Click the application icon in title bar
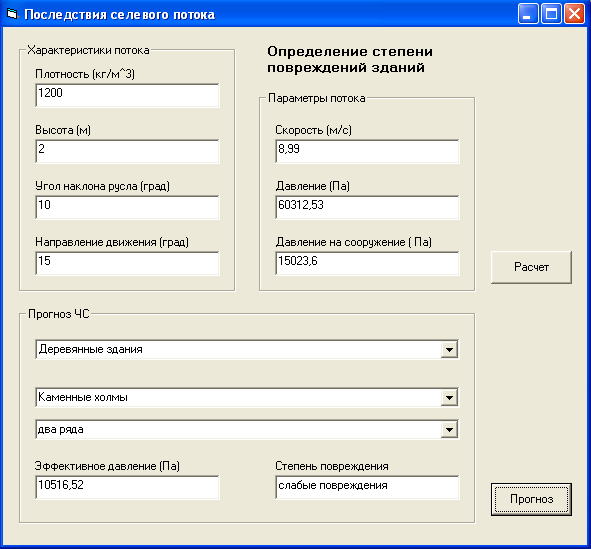 12,14
